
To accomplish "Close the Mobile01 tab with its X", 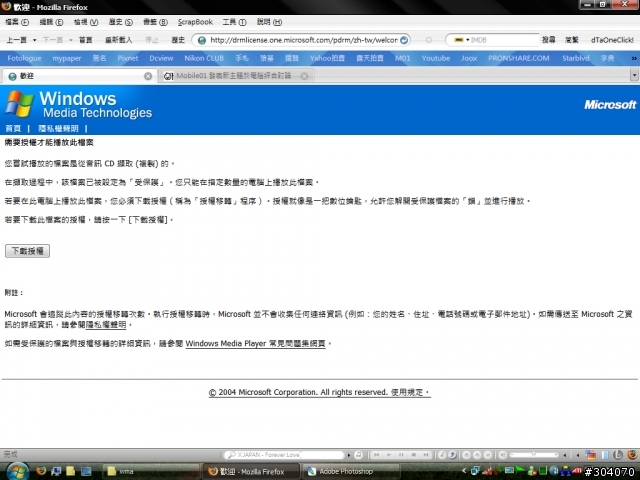I will click(x=304, y=76).
